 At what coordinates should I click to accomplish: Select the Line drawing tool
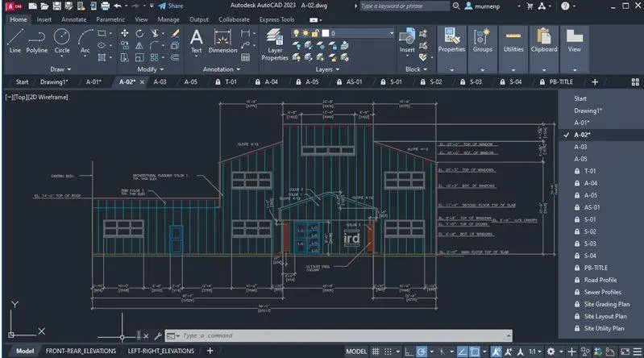15,40
